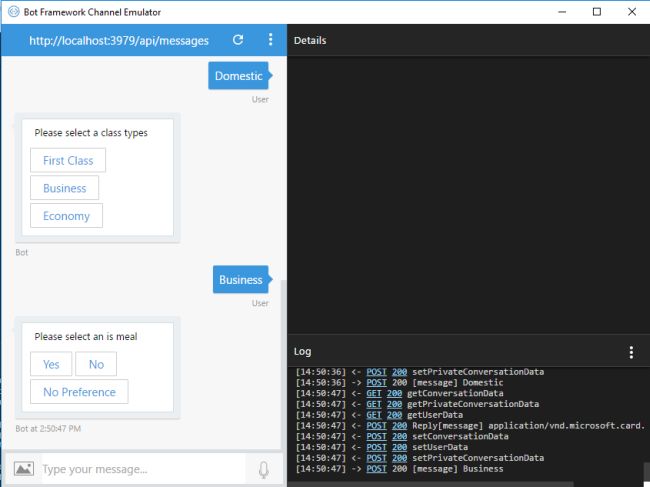Click 'Please select a class types' prompt
This screenshot has height=487, width=650.
tap(91, 133)
